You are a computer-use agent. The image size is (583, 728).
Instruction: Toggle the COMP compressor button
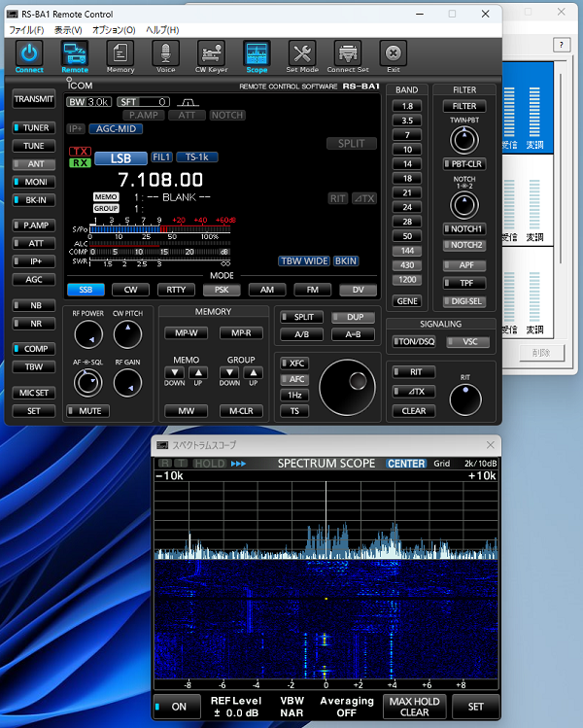[33, 349]
